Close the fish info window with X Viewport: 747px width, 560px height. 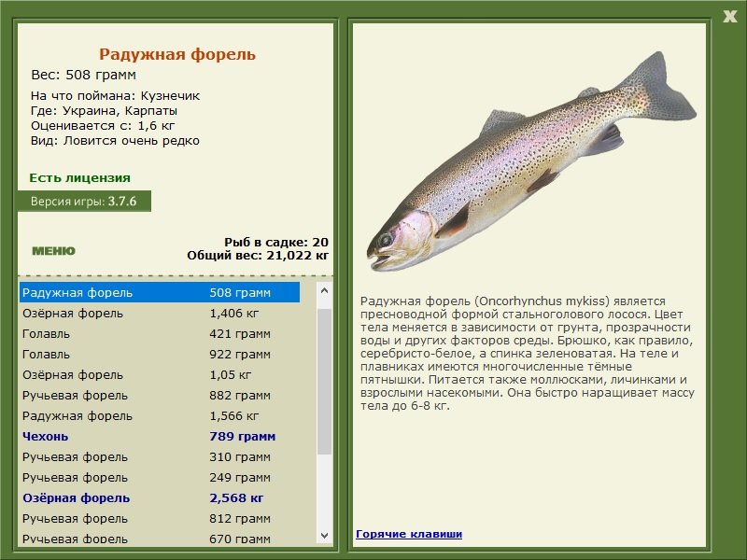point(729,17)
